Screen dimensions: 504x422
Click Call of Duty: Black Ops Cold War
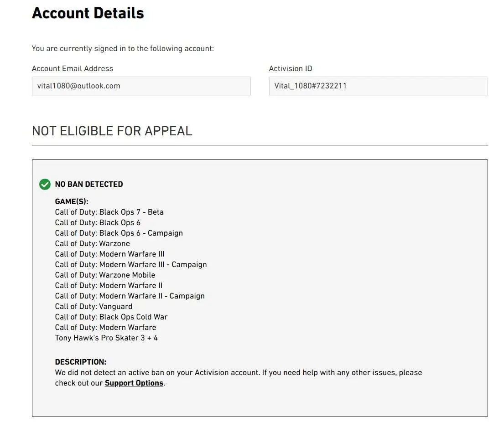[111, 317]
